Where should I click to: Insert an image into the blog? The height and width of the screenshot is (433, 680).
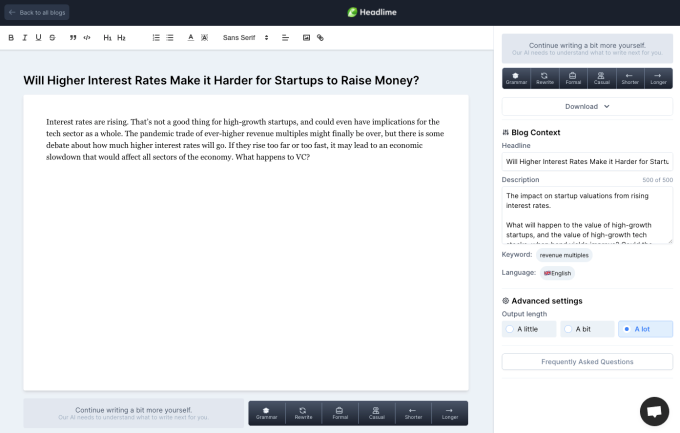pos(307,37)
